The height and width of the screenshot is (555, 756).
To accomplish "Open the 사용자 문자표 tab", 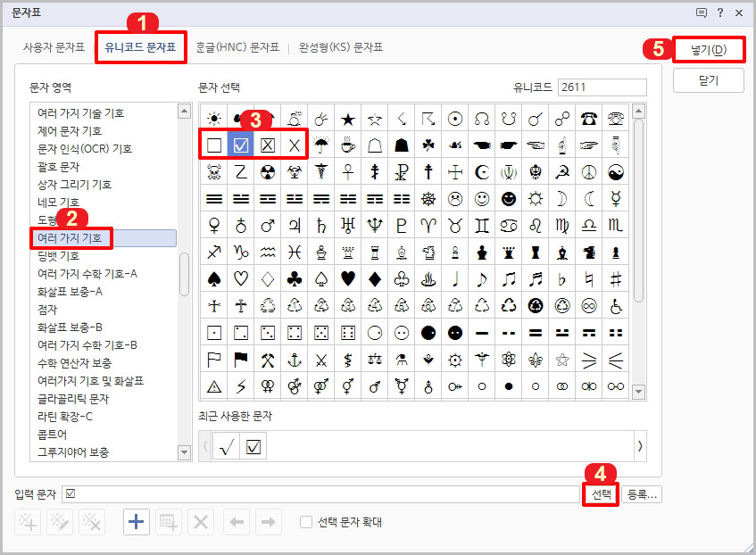I will (x=55, y=49).
